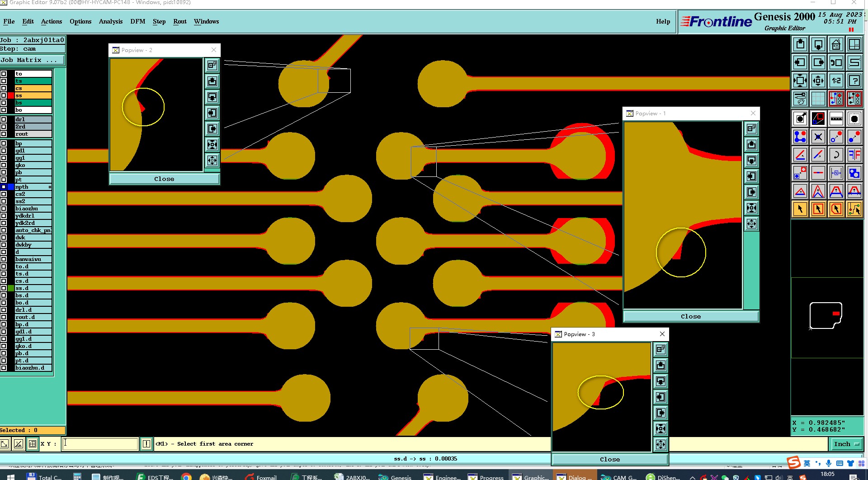Image resolution: width=868 pixels, height=480 pixels.
Task: Click the grid display icon
Action: 818,98
